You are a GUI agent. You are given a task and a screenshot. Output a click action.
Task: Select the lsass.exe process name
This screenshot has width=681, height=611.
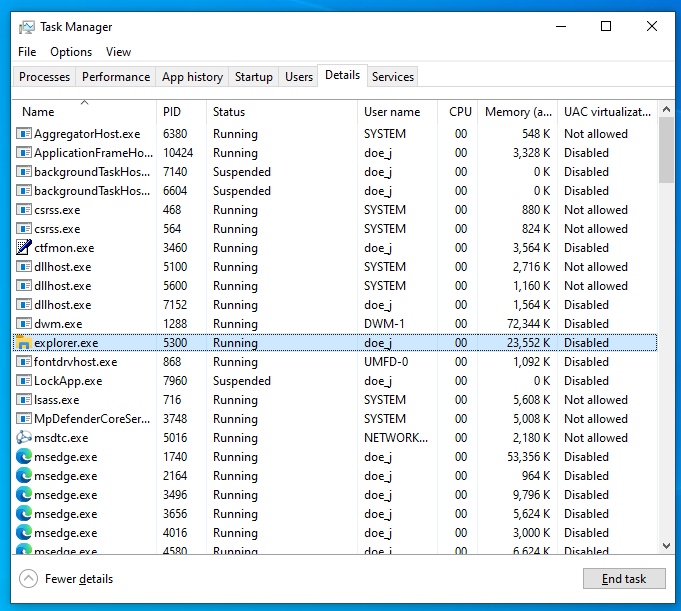[x=56, y=400]
